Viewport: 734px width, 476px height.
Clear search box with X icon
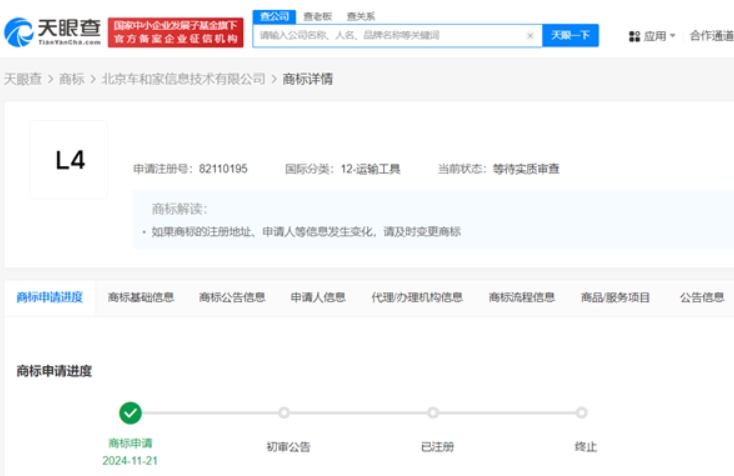click(x=530, y=36)
